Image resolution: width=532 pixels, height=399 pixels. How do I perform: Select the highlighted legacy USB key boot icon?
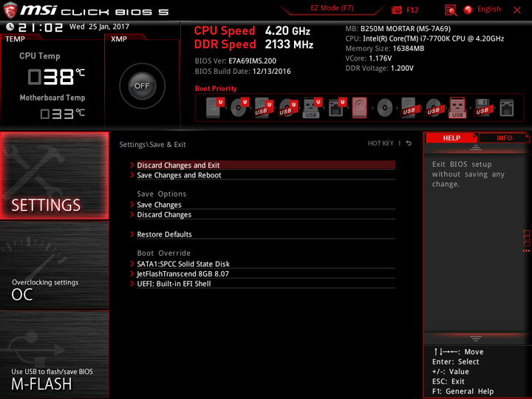coord(457,108)
